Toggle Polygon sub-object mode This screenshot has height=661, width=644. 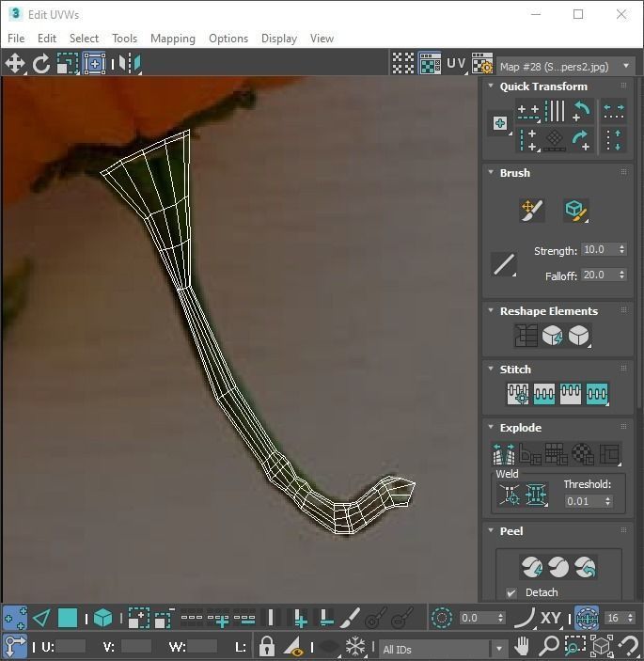tap(68, 618)
